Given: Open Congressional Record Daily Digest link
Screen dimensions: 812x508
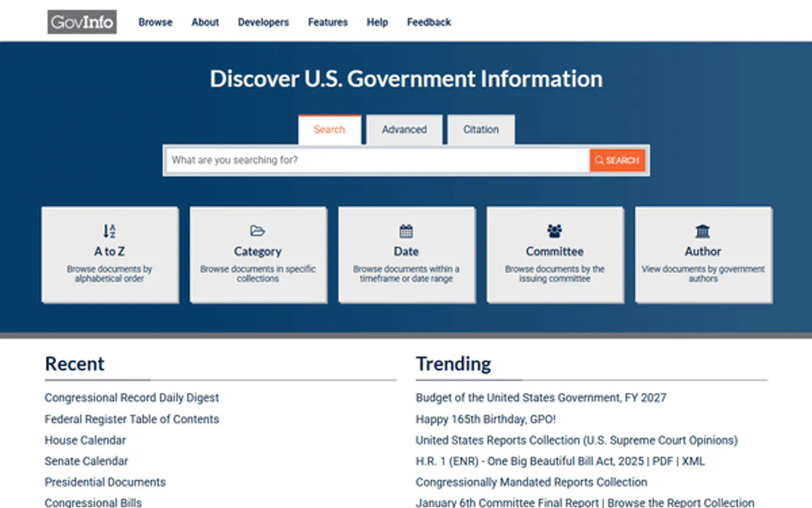Looking at the screenshot, I should (x=132, y=398).
